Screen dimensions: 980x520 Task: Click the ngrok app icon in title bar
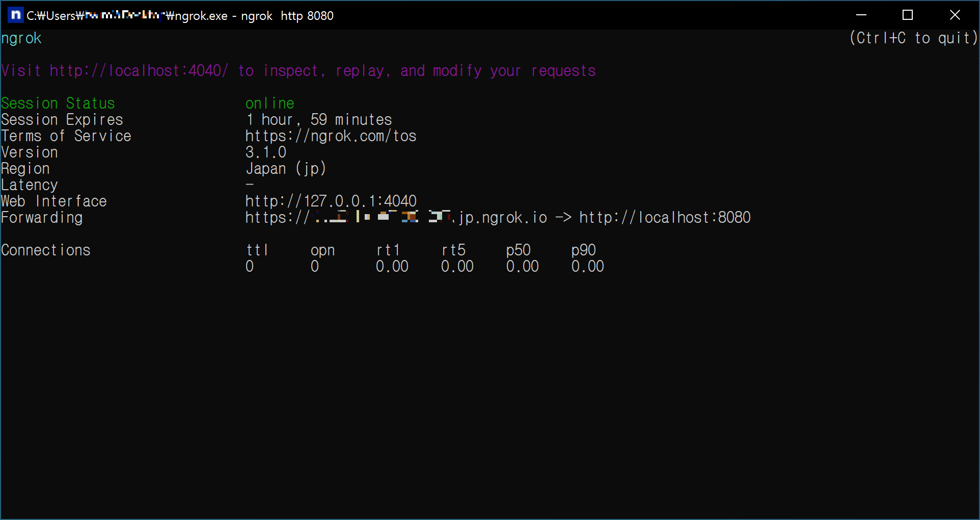click(16, 15)
